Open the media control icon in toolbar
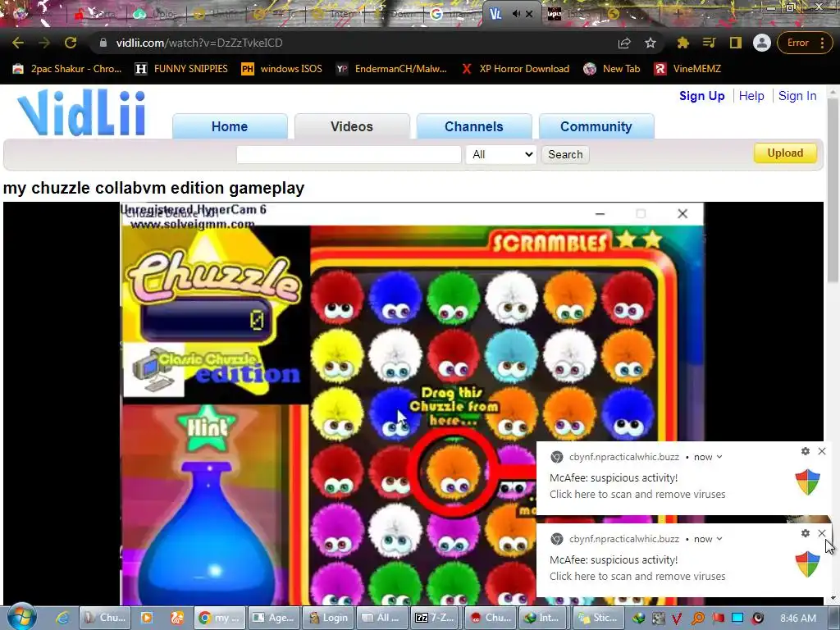This screenshot has height=630, width=840. tap(709, 43)
